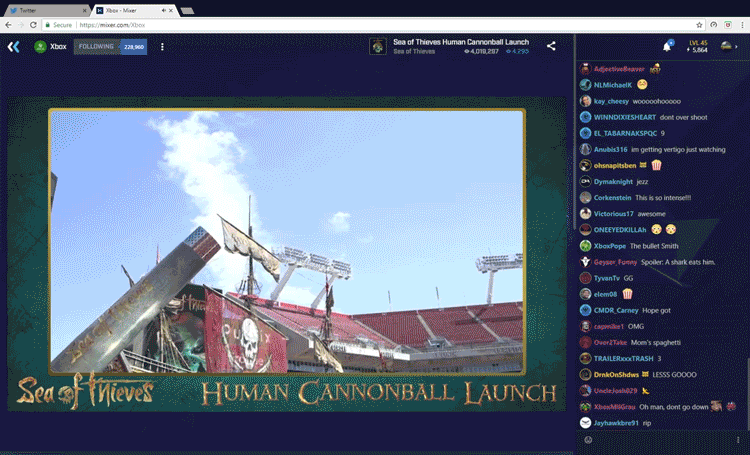Click TyvanTv's avatar
The image size is (750, 455).
coord(585,278)
